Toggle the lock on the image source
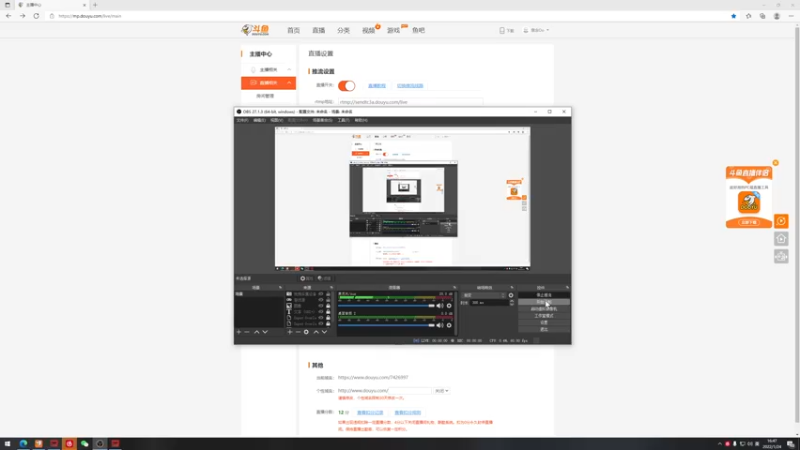 point(328,306)
